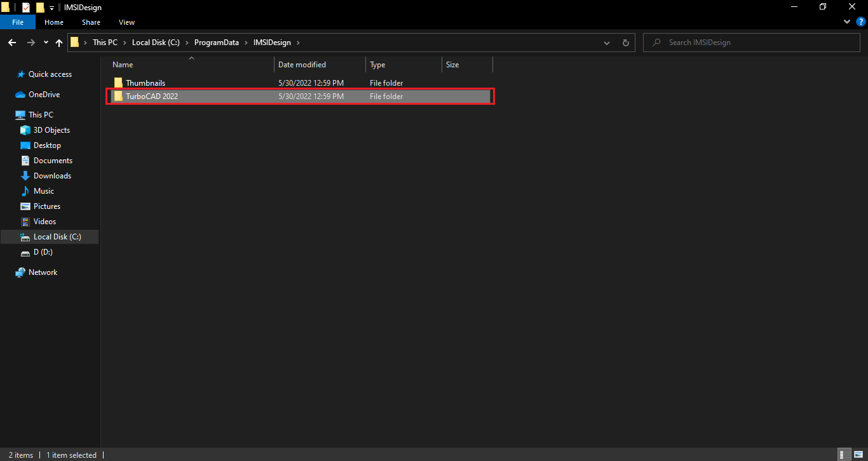This screenshot has width=868, height=461.
Task: Select Local Disk (C:) in the sidebar
Action: click(x=50, y=237)
